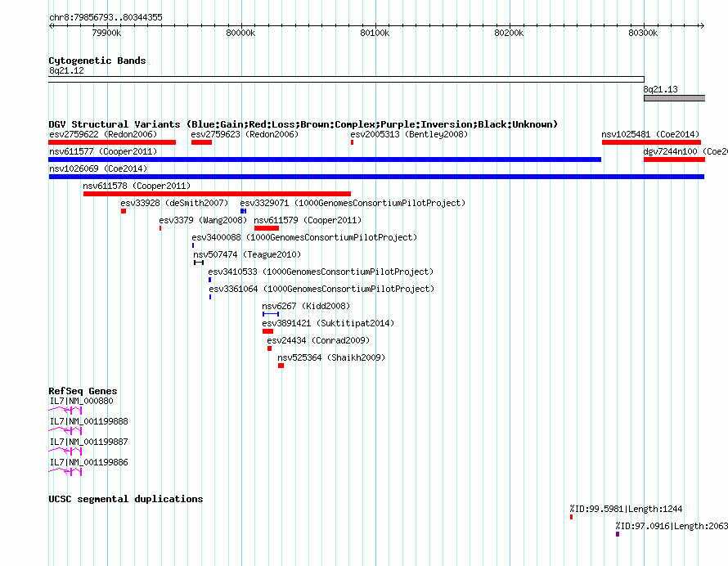Click blue gain bar under nsv1026069
728x566 pixels.
[x=376, y=177]
